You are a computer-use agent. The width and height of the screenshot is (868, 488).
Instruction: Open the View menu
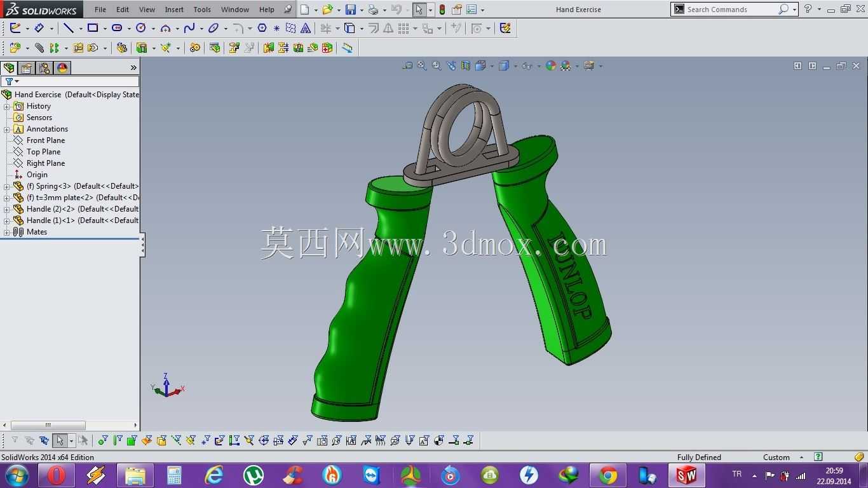pos(147,10)
